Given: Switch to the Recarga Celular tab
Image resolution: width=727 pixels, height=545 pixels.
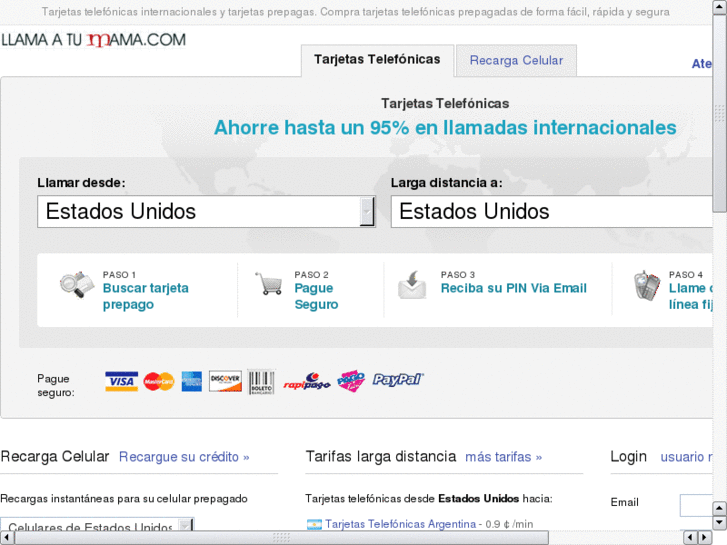Looking at the screenshot, I should click(516, 61).
